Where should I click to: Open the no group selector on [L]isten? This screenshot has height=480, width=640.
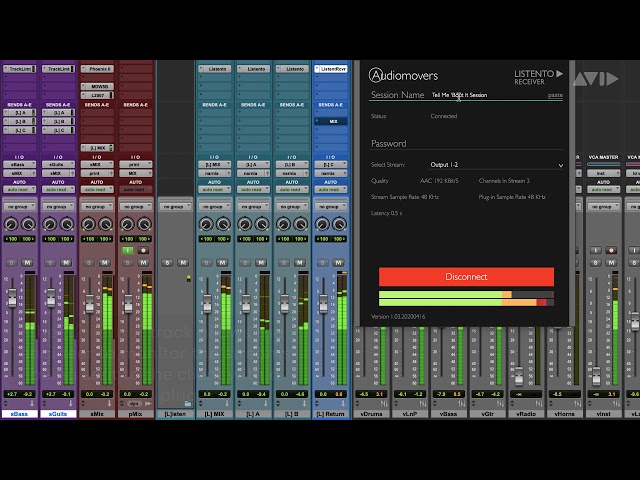175,207
